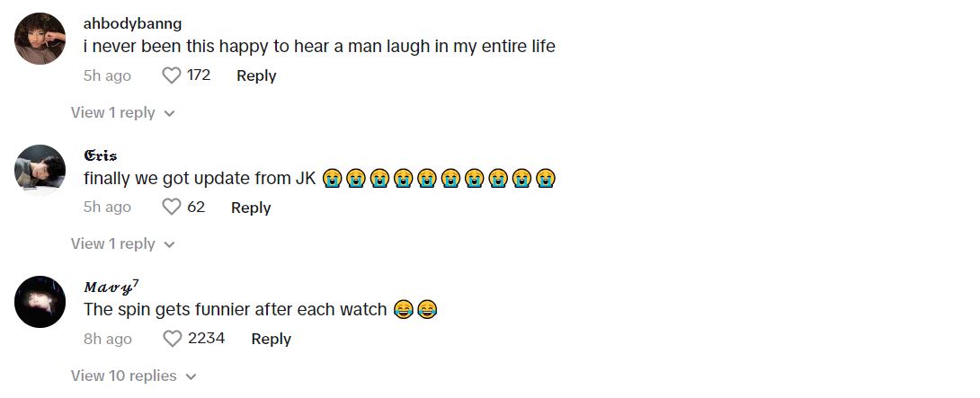Click the 172 like count
Viewport: 980px width, 398px height.
[199, 75]
